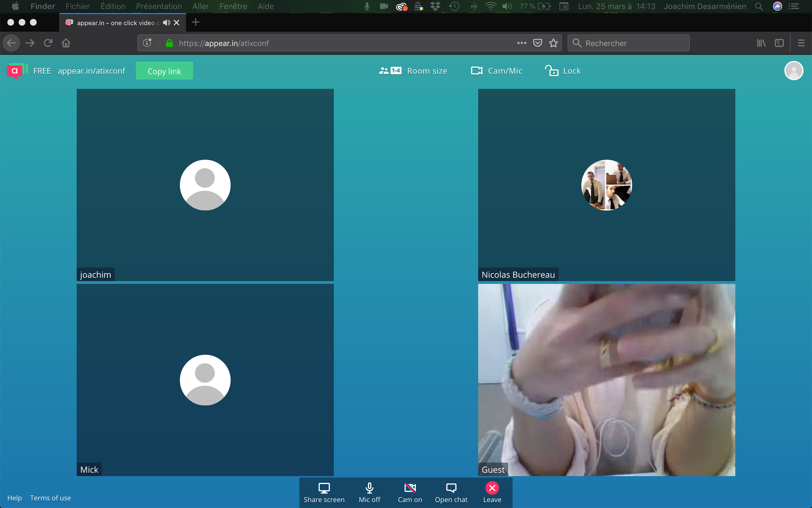Click the green padlock security icon
Viewport: 812px width, 508px height.
tap(169, 43)
